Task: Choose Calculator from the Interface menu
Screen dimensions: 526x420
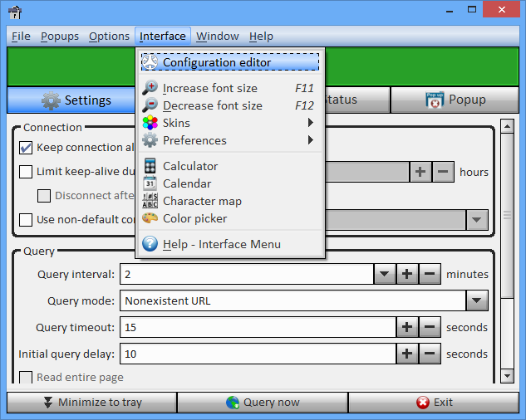Action: 230,166
